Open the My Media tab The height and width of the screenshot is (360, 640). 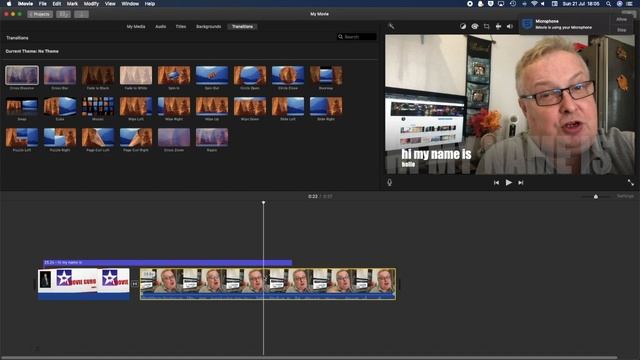point(136,27)
